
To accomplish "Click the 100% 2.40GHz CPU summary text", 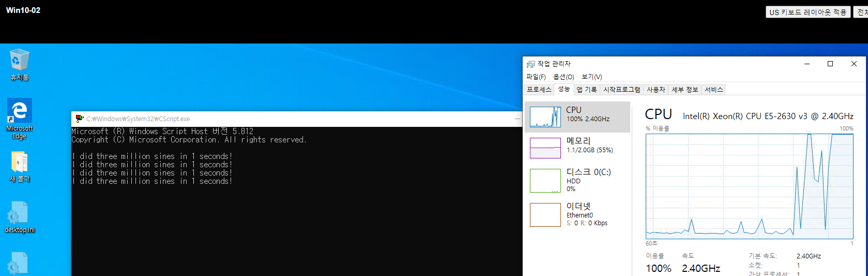I will 588,119.
